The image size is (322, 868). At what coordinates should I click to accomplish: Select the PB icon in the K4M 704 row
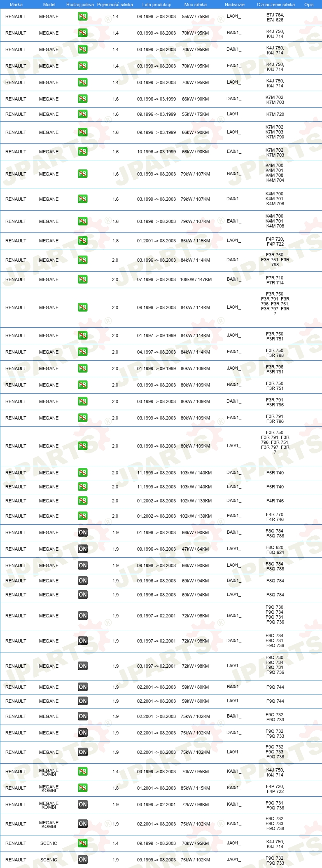[x=82, y=174]
